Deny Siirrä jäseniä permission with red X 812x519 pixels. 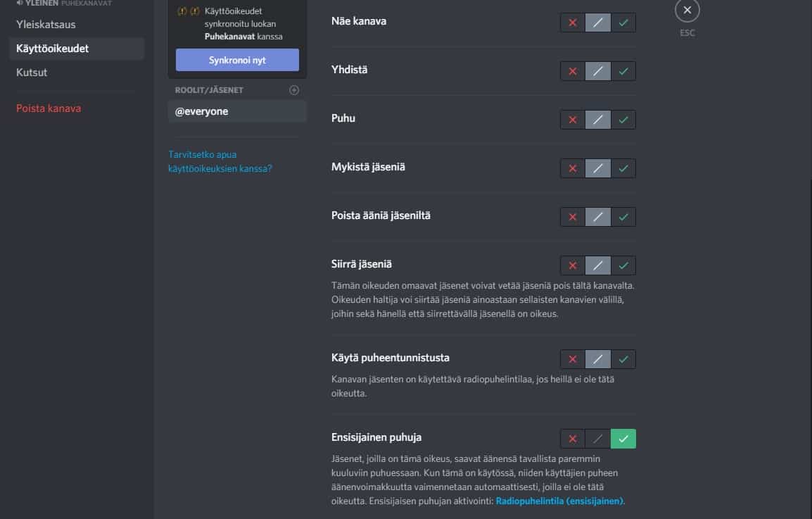[572, 265]
